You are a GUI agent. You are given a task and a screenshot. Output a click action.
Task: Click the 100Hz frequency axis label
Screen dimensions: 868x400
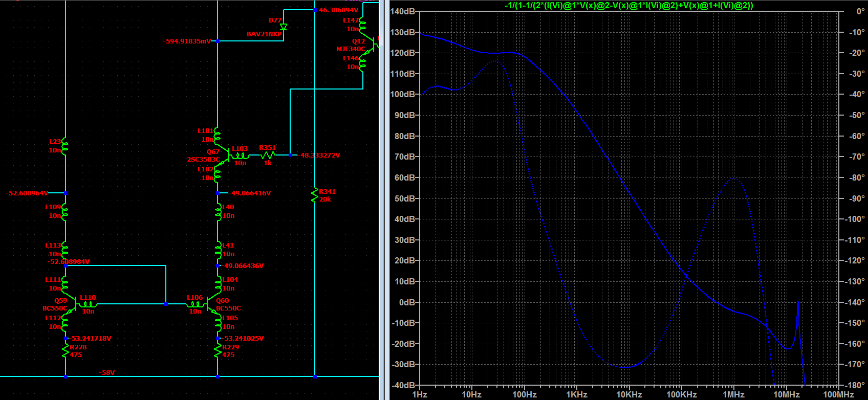(x=525, y=394)
